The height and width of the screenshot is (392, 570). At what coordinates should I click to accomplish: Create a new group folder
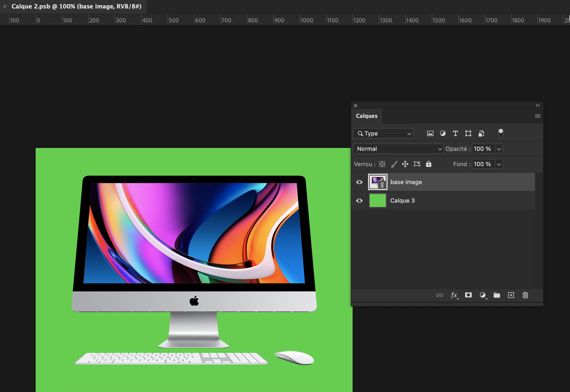(497, 295)
